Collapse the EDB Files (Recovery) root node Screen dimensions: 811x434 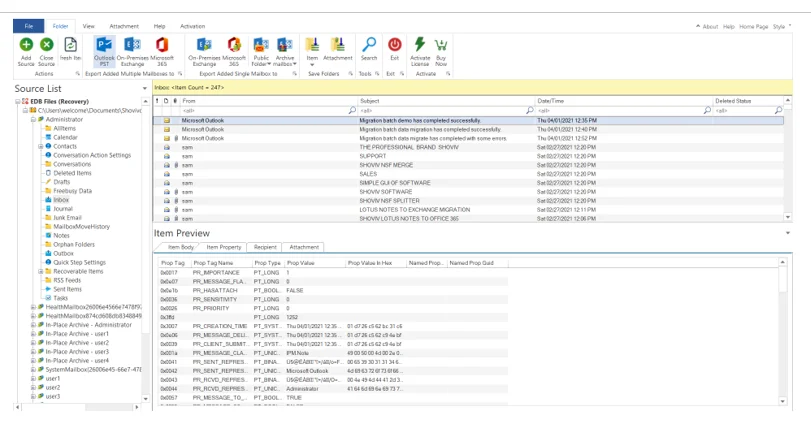18,101
